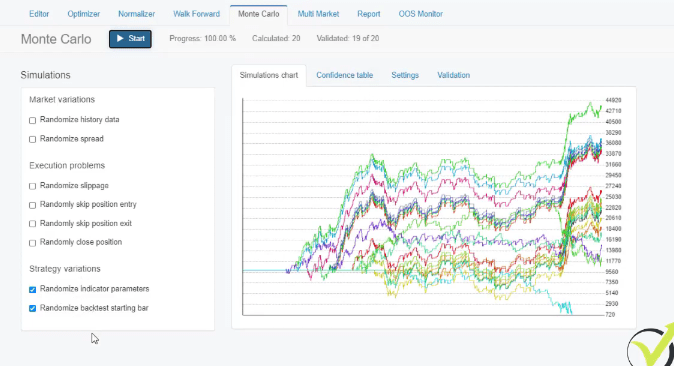
Task: Open the Settings tab in simulations panel
Action: coord(405,75)
